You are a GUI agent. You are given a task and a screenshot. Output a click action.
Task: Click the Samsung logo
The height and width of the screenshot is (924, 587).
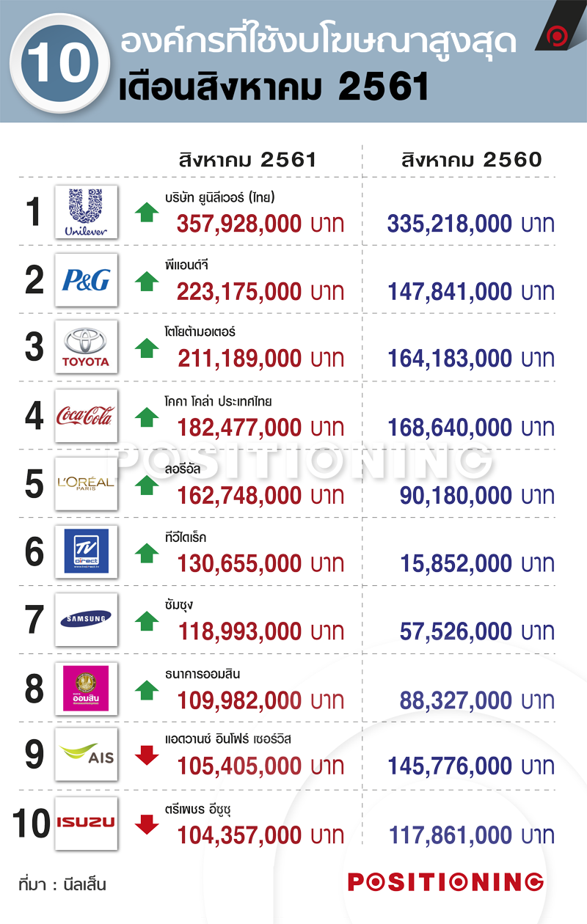[87, 620]
